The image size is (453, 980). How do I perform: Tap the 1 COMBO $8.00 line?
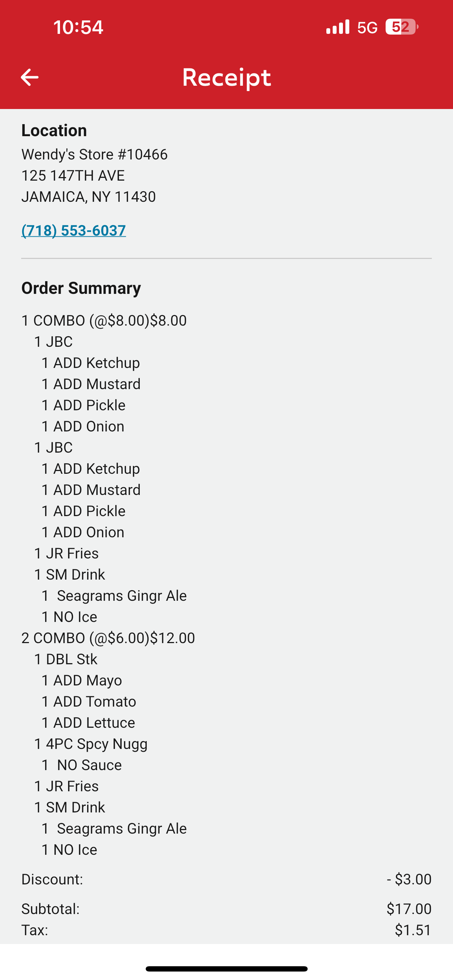[104, 320]
